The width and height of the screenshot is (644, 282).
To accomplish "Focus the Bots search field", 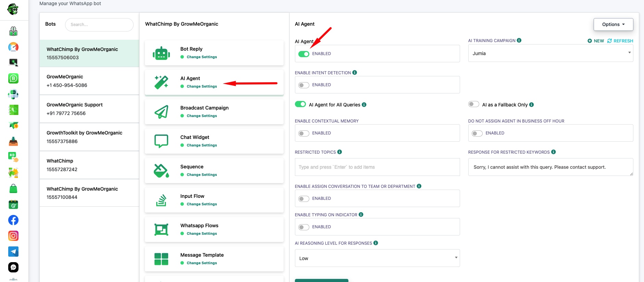I will coord(99,25).
